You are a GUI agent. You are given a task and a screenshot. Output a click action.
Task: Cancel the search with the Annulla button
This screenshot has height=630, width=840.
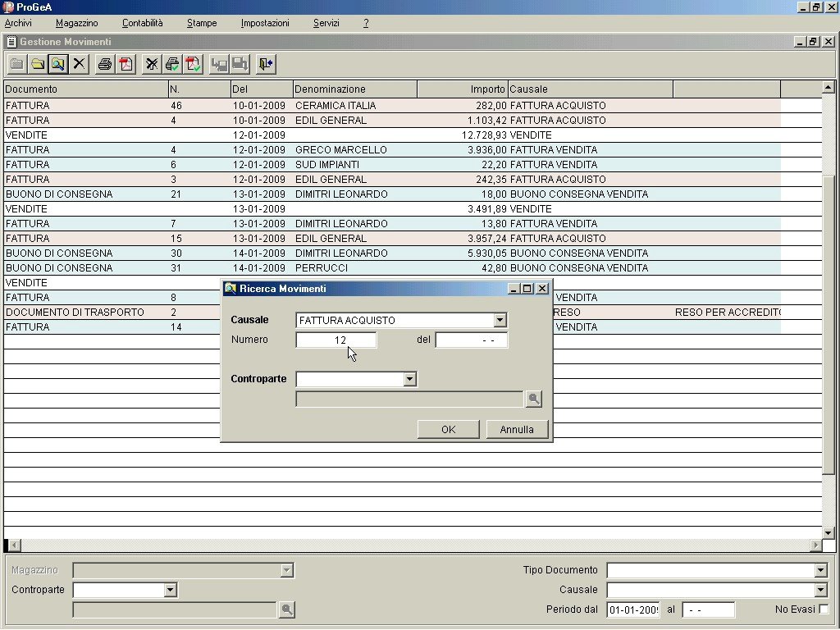coord(517,430)
